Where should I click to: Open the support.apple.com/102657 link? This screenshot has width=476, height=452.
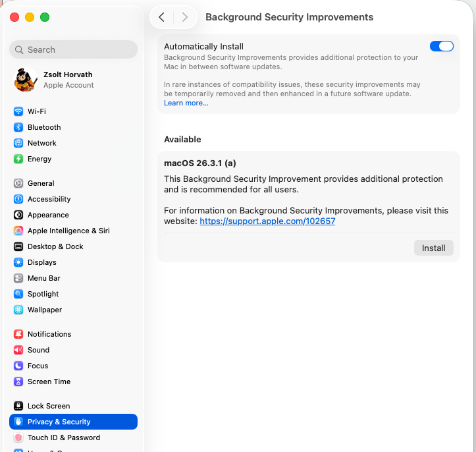tap(267, 221)
